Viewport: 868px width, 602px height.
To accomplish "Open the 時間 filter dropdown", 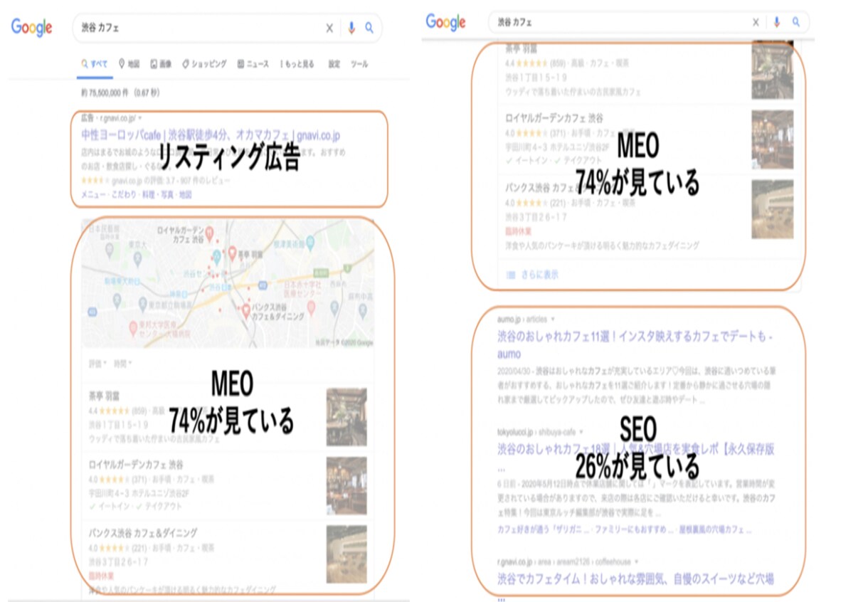I will point(122,364).
